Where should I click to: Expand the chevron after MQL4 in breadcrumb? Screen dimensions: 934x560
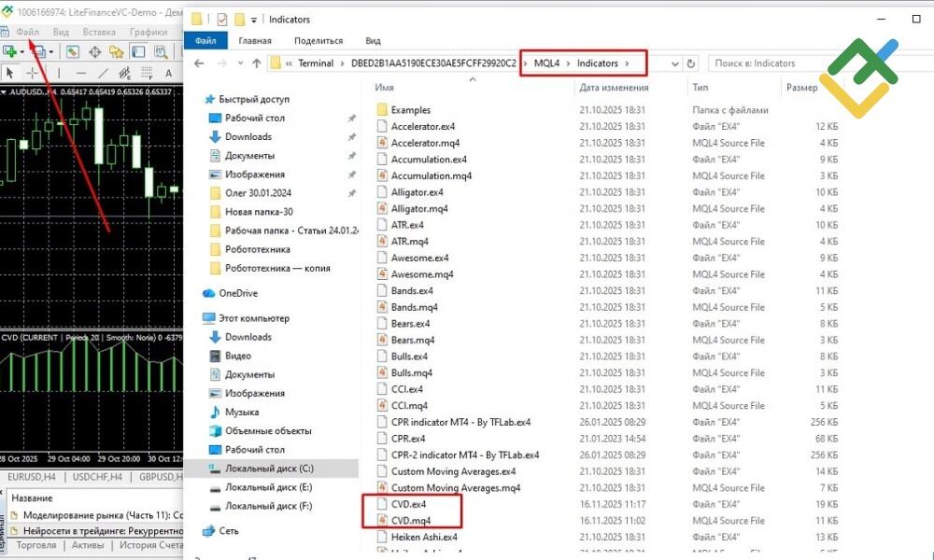click(x=568, y=63)
